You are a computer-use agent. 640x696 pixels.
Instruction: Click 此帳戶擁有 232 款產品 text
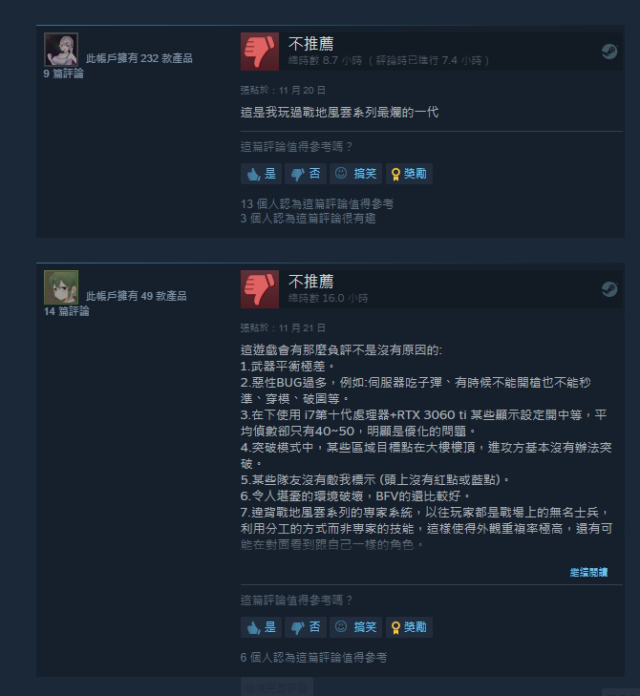pyautogui.click(x=139, y=58)
